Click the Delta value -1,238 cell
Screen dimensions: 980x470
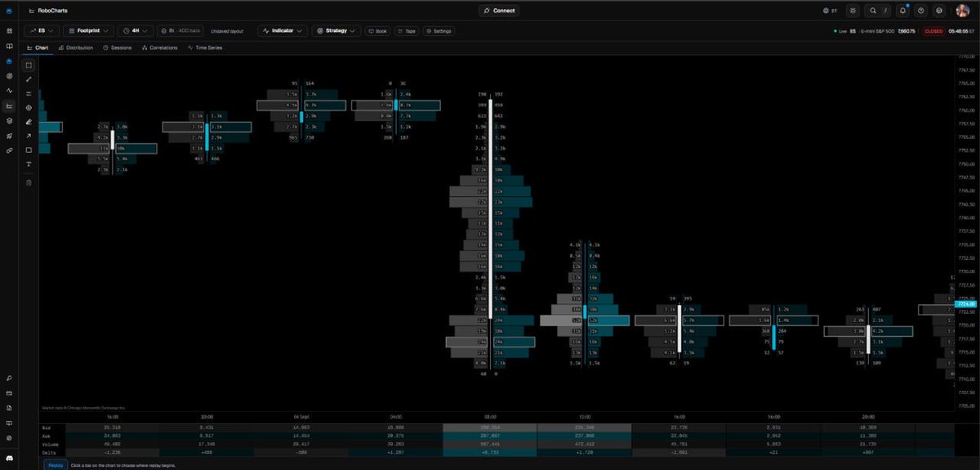pos(112,451)
